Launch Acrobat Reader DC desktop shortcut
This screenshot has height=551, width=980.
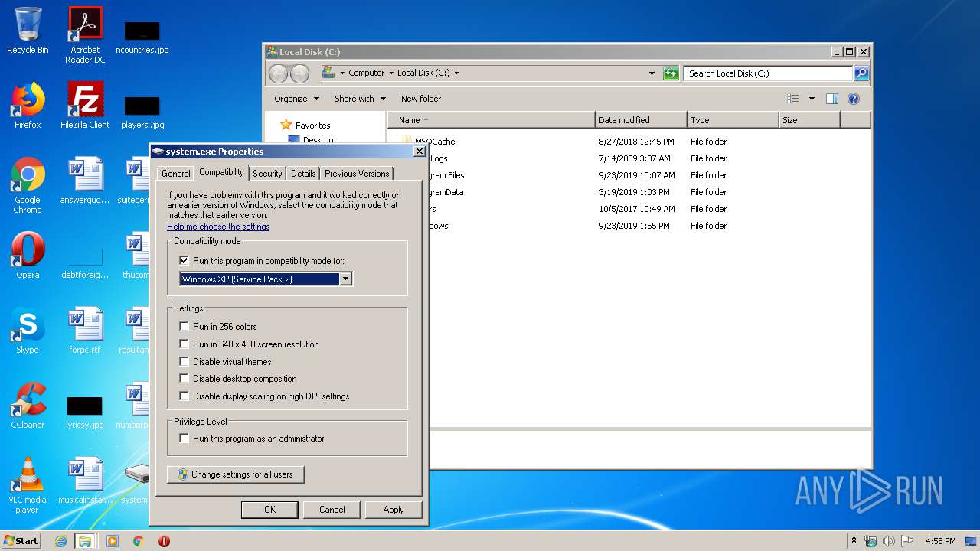tap(85, 35)
